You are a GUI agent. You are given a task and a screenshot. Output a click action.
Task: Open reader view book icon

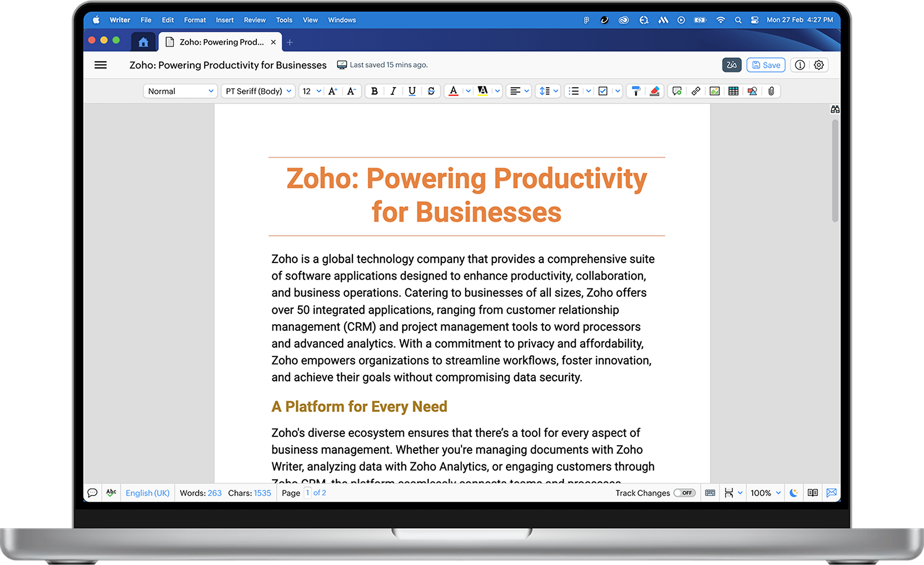813,493
